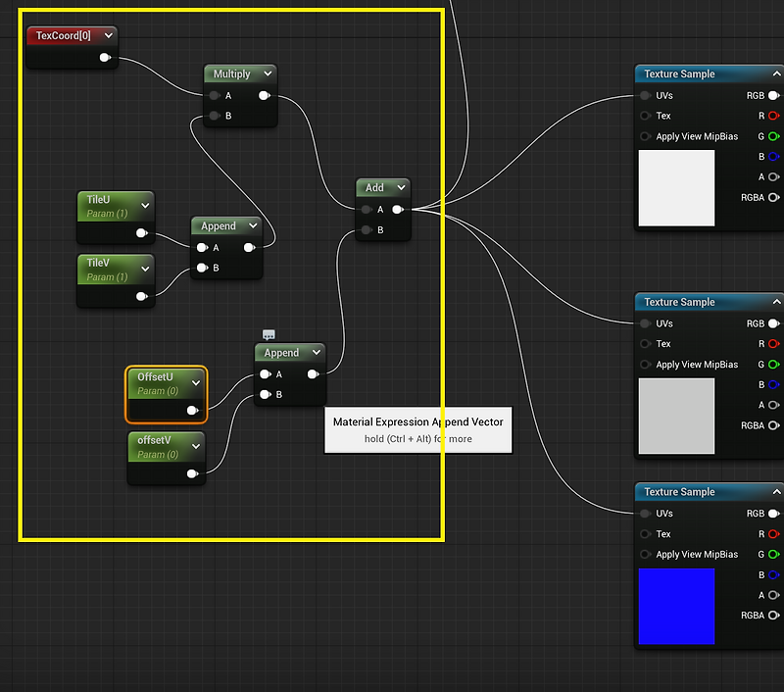Click the UVs input pin on top Texture Sample
The height and width of the screenshot is (692, 784).
pyautogui.click(x=645, y=96)
